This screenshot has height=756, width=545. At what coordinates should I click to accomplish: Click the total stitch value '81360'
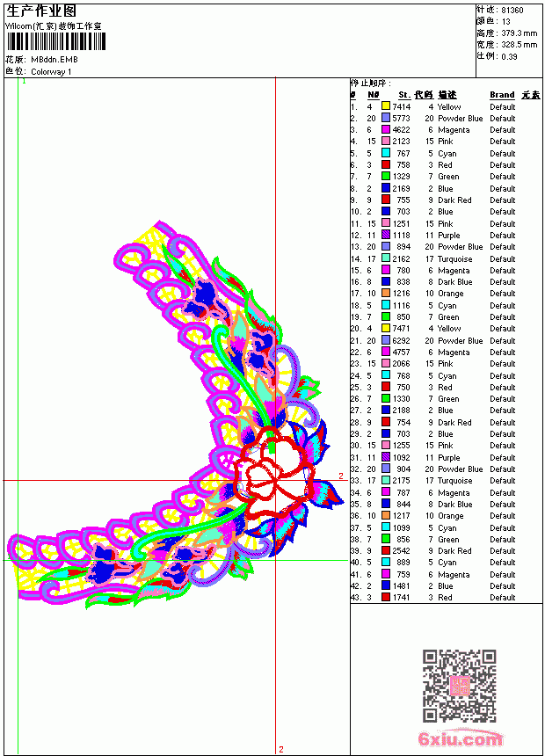(x=512, y=10)
